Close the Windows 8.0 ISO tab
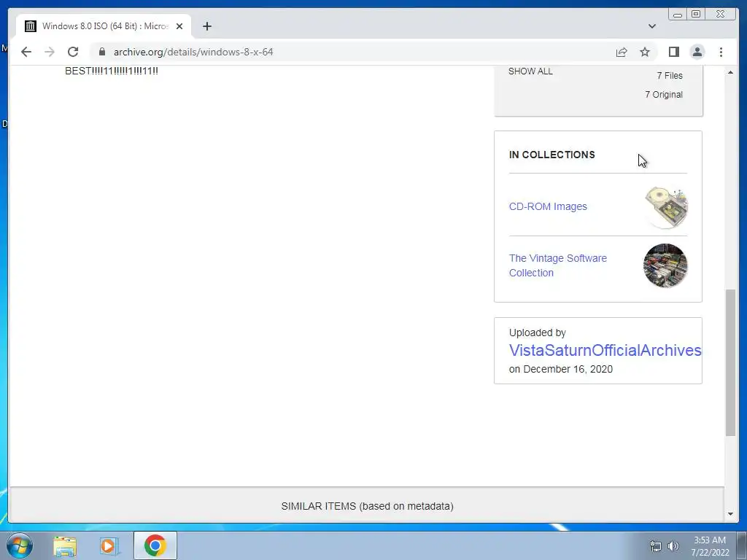 coord(179,26)
